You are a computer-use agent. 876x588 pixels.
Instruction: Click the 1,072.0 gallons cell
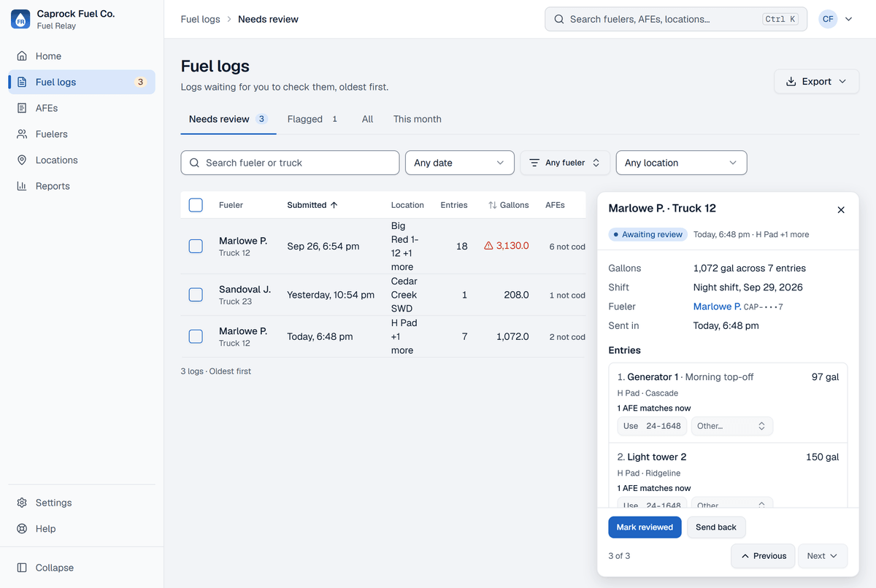click(512, 336)
